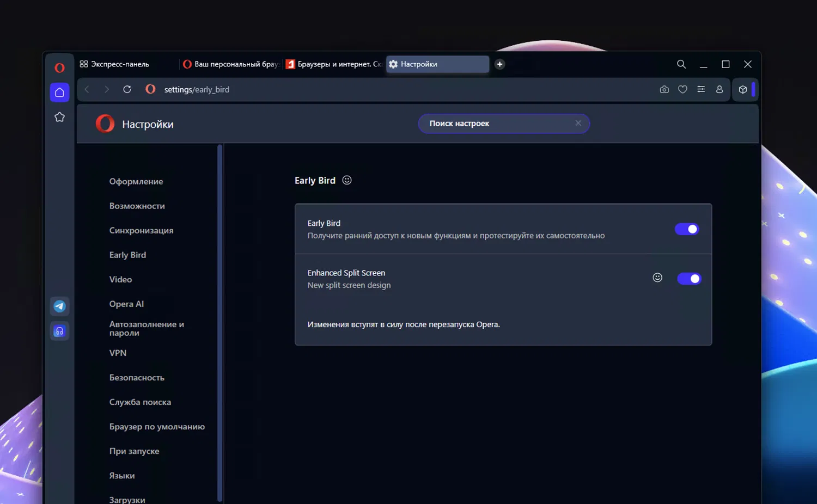Image resolution: width=817 pixels, height=504 pixels.
Task: Open Языки settings section
Action: (x=122, y=475)
